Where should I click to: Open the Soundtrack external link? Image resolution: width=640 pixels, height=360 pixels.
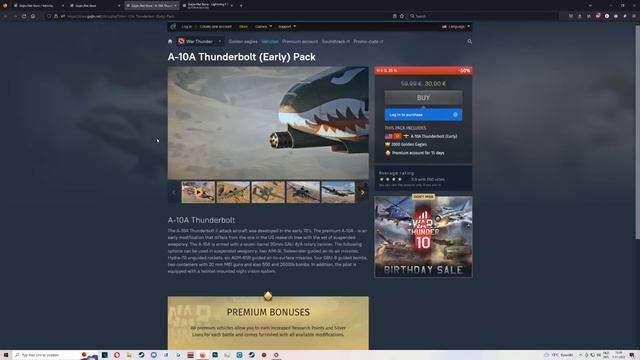336,42
